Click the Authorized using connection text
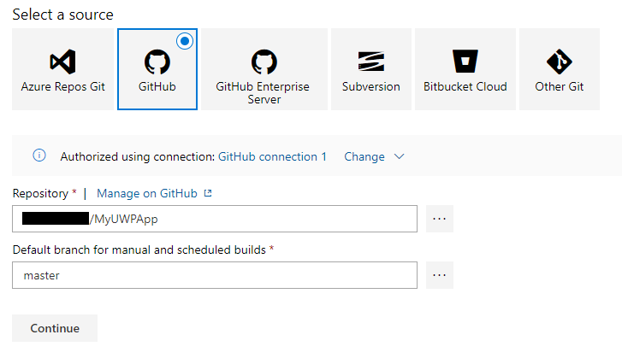 [137, 156]
